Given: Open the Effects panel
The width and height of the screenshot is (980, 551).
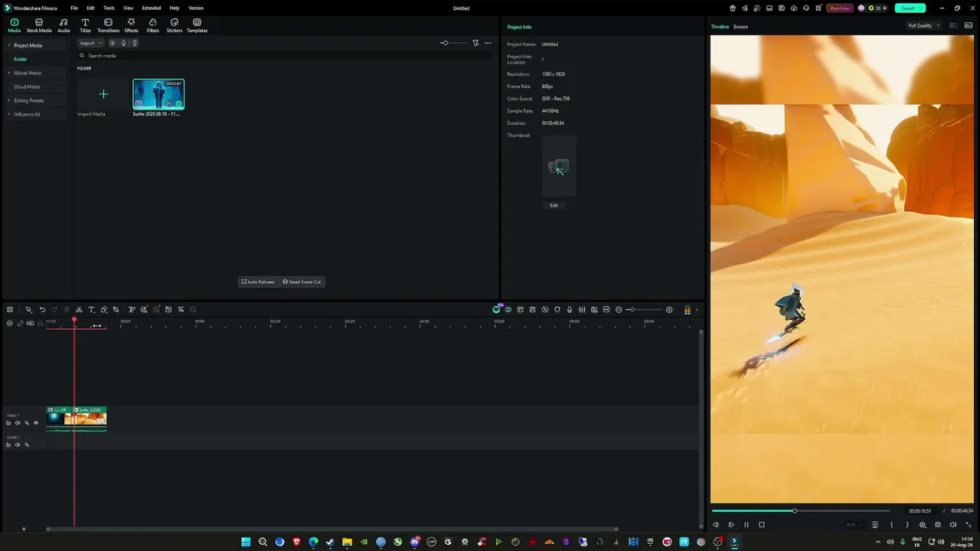Looking at the screenshot, I should coord(132,25).
